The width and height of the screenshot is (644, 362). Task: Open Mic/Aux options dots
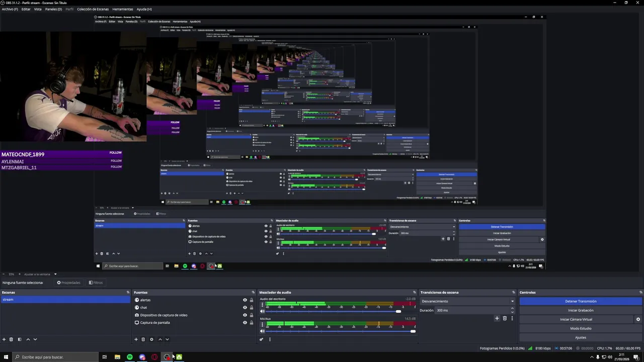coord(262,325)
